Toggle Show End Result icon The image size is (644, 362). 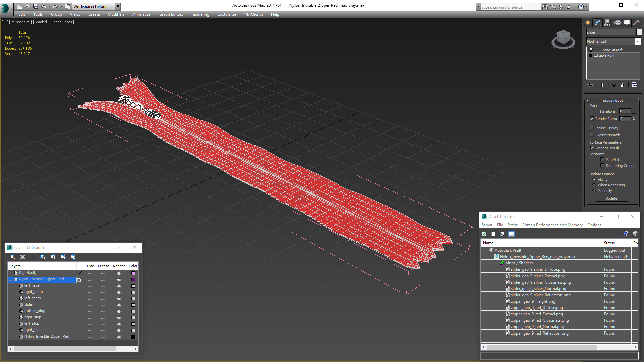(602, 85)
